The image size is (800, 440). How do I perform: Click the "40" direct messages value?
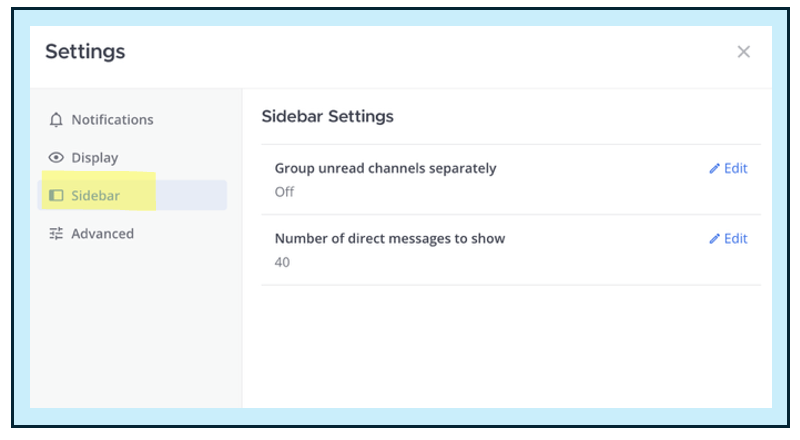pos(283,262)
